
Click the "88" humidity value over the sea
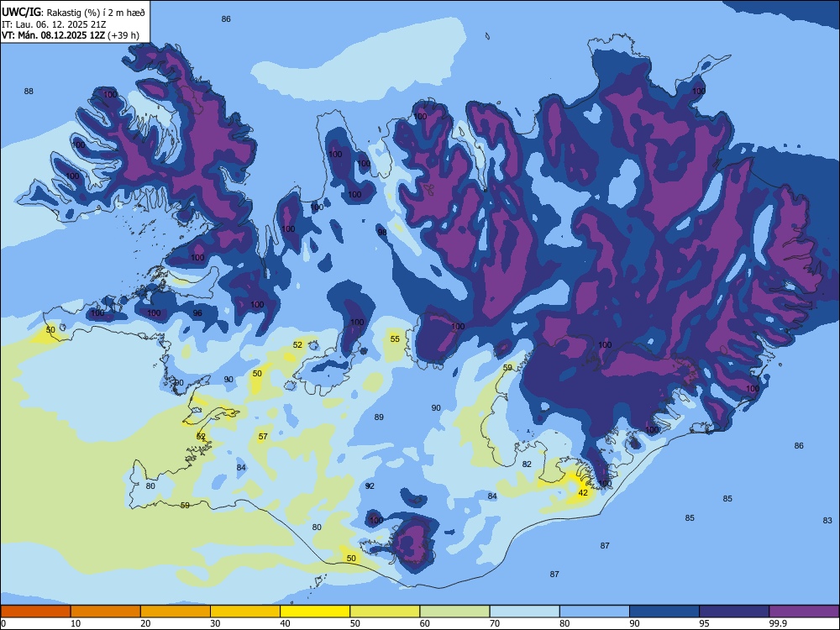pos(29,91)
